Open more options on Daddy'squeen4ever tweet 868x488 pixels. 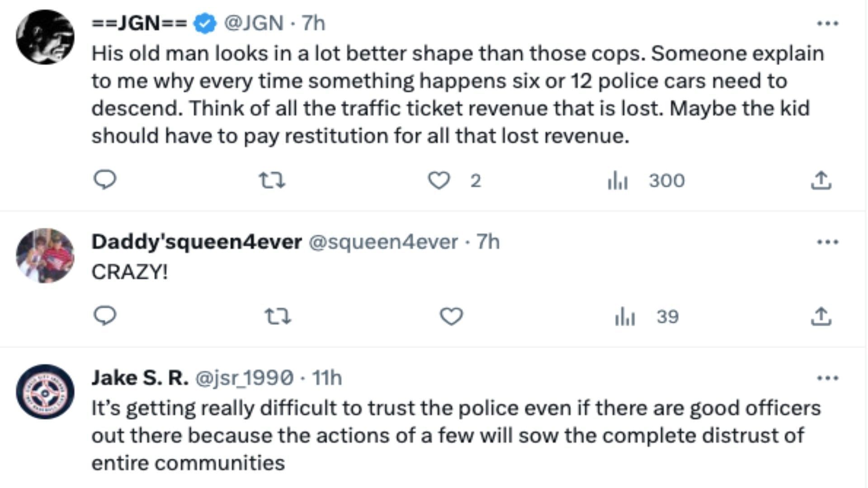pyautogui.click(x=828, y=242)
